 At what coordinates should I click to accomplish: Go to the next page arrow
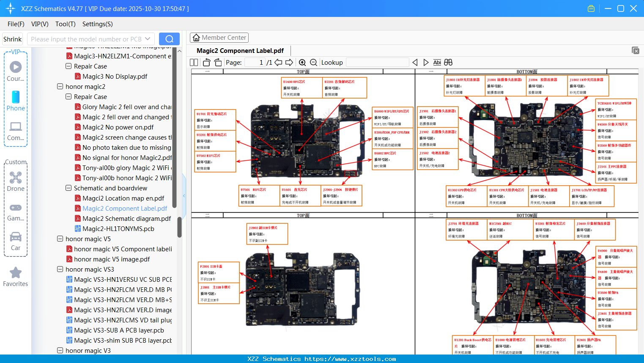[289, 62]
